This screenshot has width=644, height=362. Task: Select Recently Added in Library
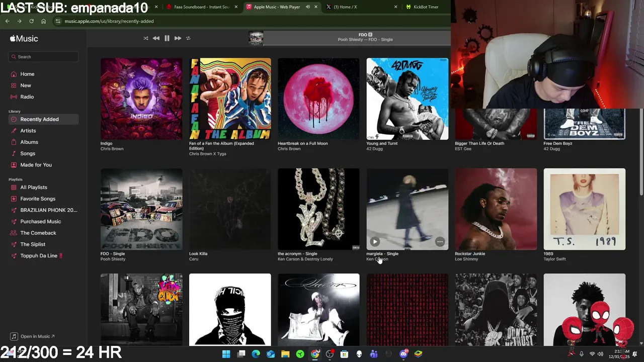pyautogui.click(x=43, y=119)
